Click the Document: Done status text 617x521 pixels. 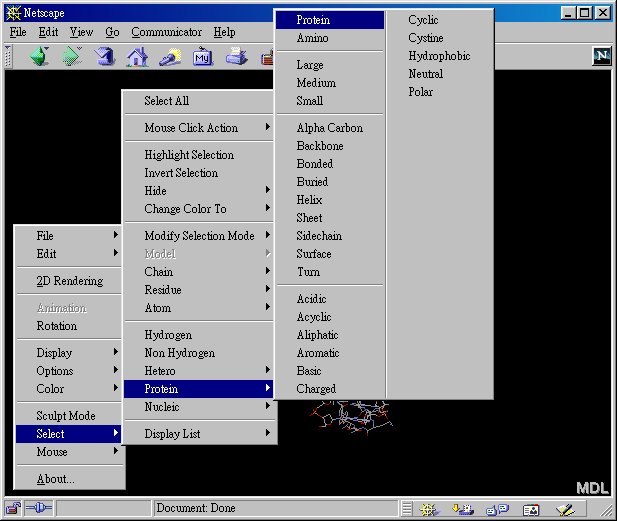tap(196, 508)
